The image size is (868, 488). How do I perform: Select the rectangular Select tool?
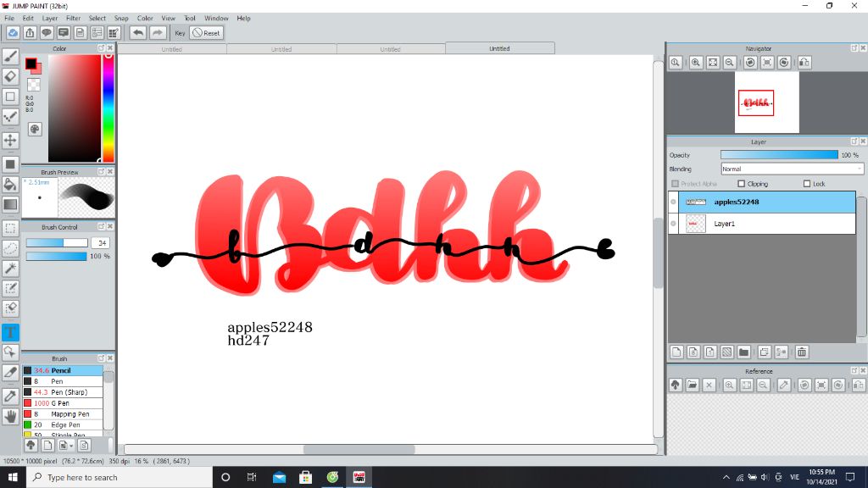point(10,228)
